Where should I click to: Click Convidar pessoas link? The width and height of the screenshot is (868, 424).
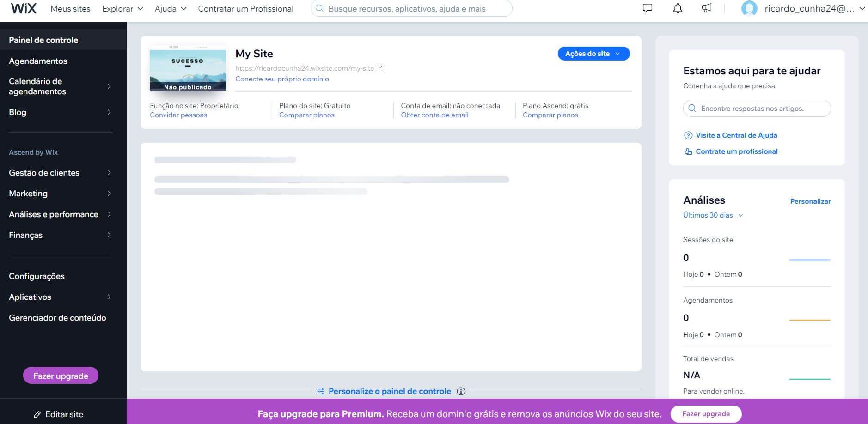tap(178, 115)
